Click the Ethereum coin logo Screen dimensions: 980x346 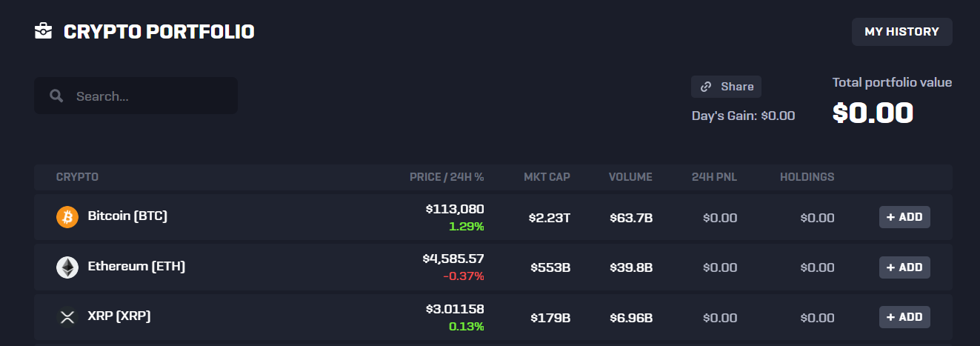tap(67, 267)
